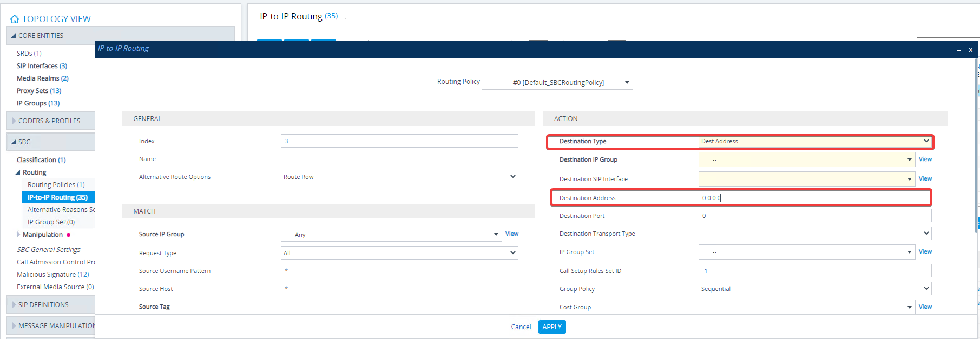Click View link next to Source IP Group
Screen dimensions: 980x339
(511, 234)
